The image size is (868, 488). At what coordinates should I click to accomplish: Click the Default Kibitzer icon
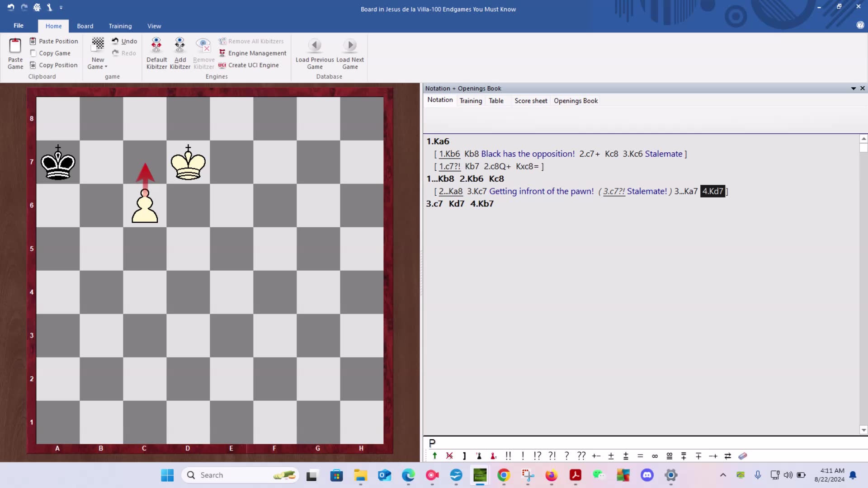[156, 45]
